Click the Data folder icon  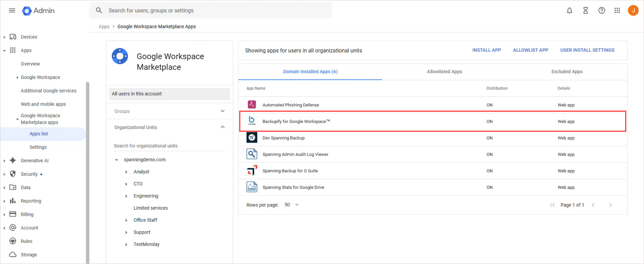[13, 187]
